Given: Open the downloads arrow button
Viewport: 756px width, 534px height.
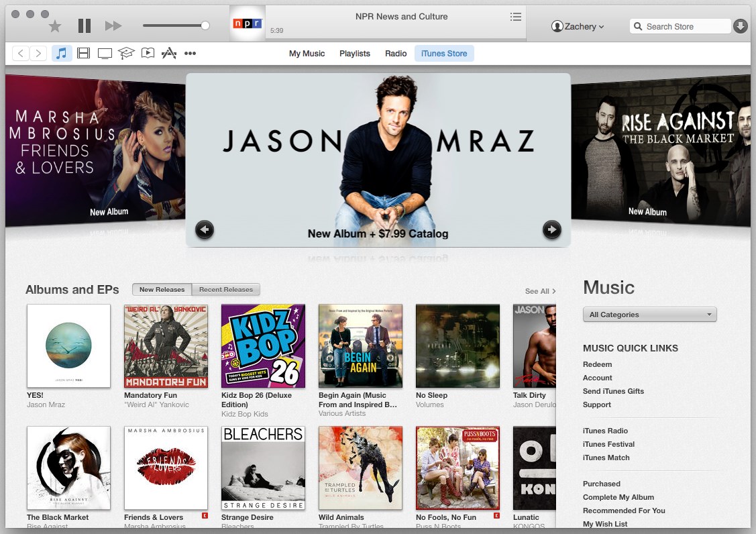Looking at the screenshot, I should pyautogui.click(x=740, y=26).
